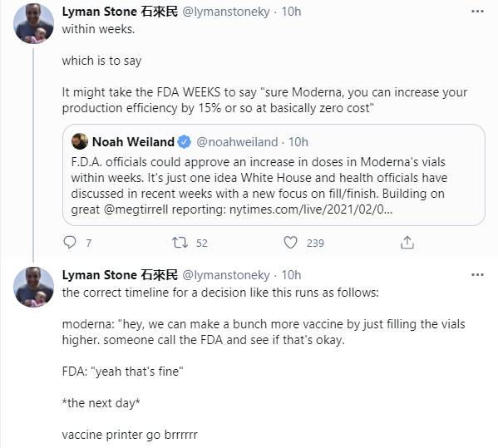
Task: Open the nytimes.com live link
Action: [311, 209]
